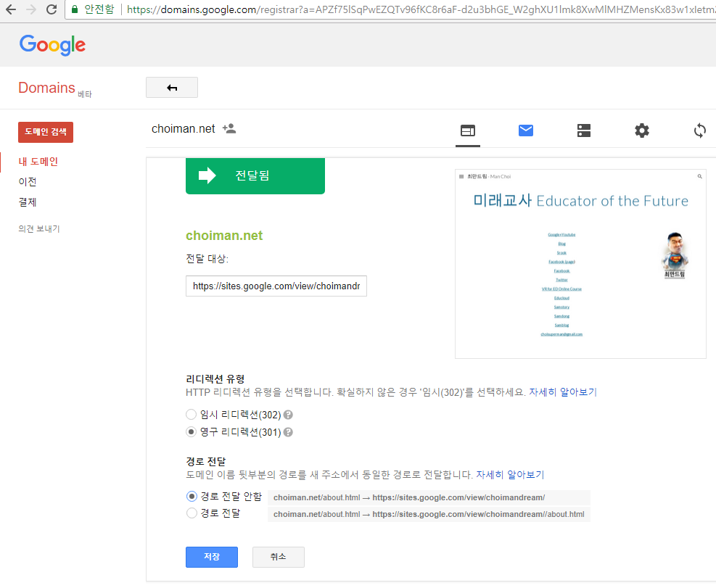Select 경로 전달 안함 radio button
The height and width of the screenshot is (588, 716).
(192, 496)
